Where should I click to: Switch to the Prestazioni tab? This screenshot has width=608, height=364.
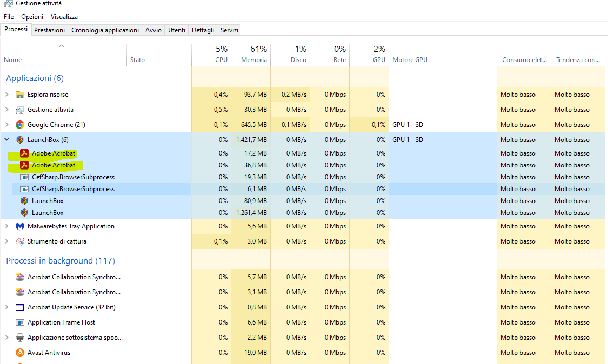pos(49,30)
